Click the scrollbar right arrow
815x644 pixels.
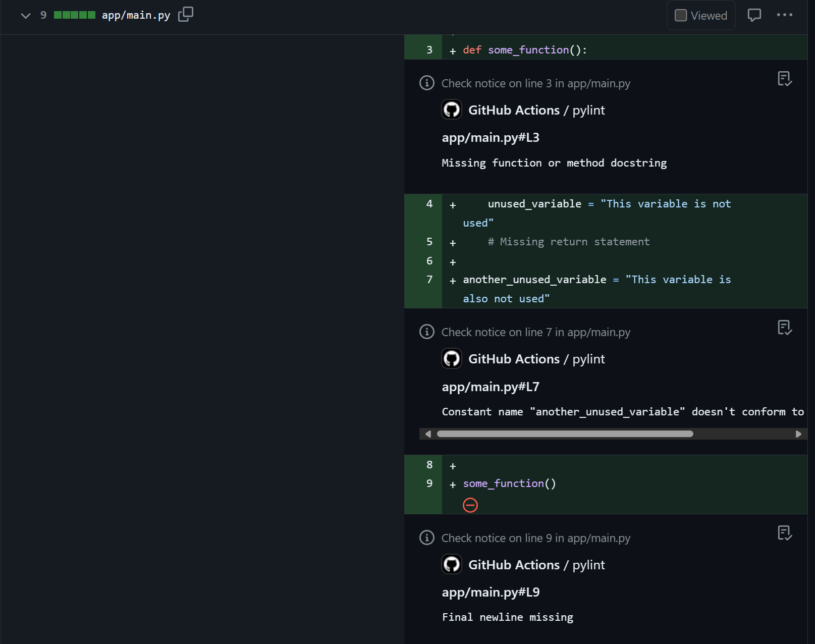pyautogui.click(x=798, y=434)
